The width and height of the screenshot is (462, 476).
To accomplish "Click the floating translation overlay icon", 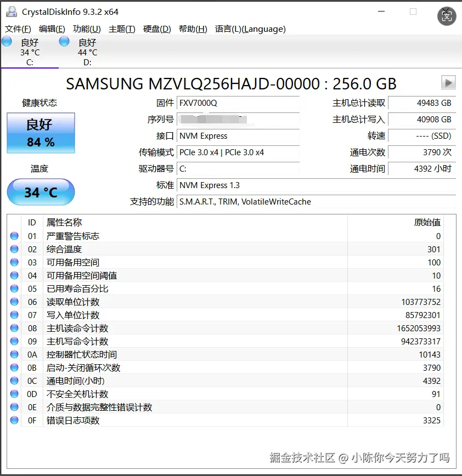I will (x=447, y=16).
